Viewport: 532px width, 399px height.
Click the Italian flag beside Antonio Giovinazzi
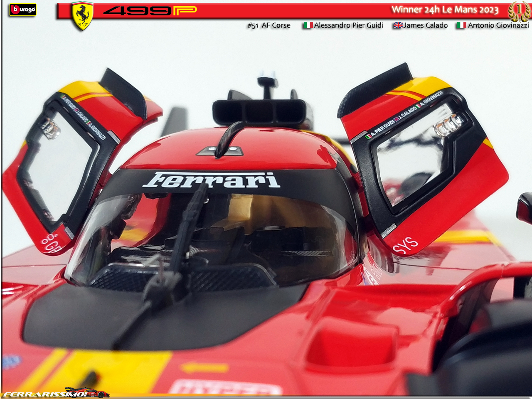pyautogui.click(x=461, y=25)
